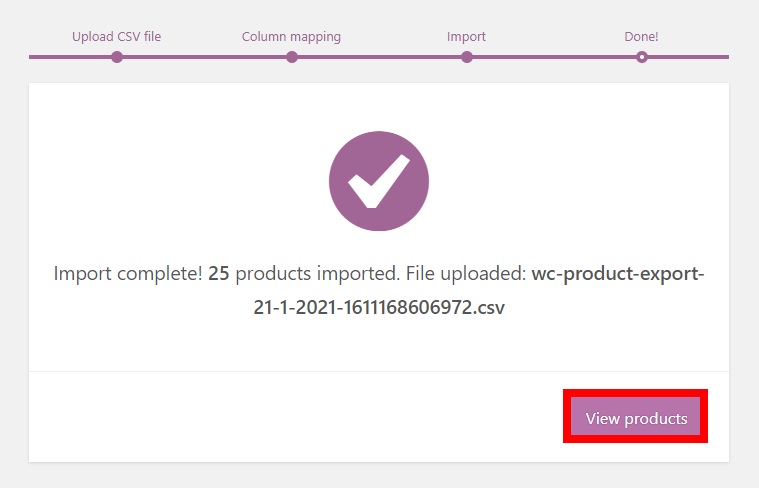Click the Import step dot

coord(466,57)
